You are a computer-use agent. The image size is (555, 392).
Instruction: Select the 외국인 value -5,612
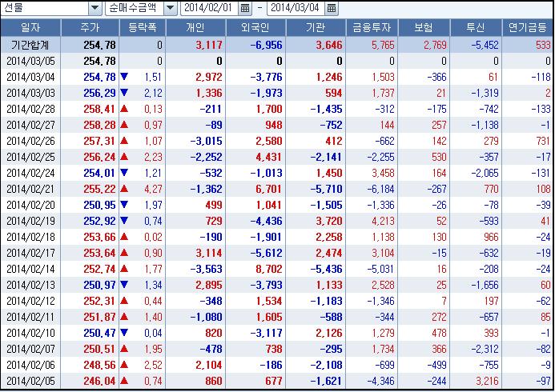266,253
